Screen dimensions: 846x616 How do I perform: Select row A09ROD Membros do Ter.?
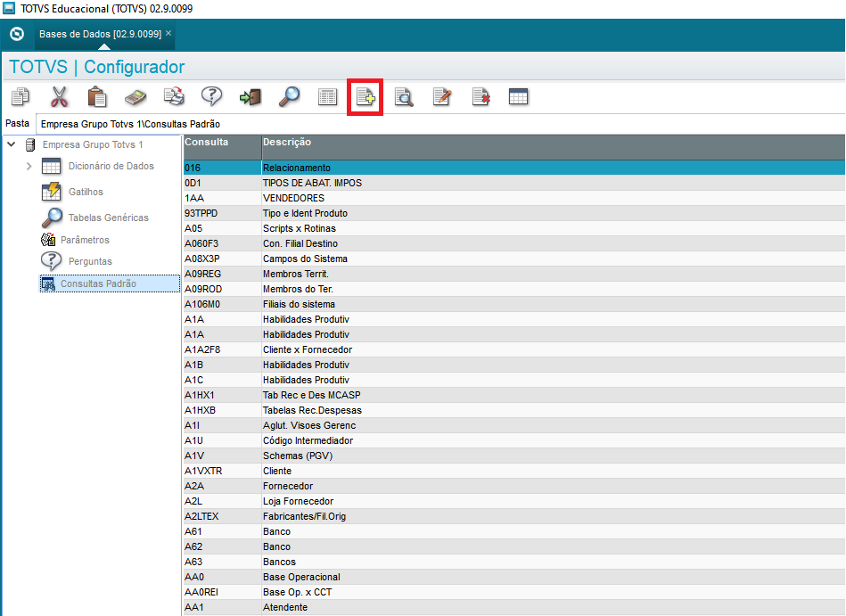pos(514,289)
